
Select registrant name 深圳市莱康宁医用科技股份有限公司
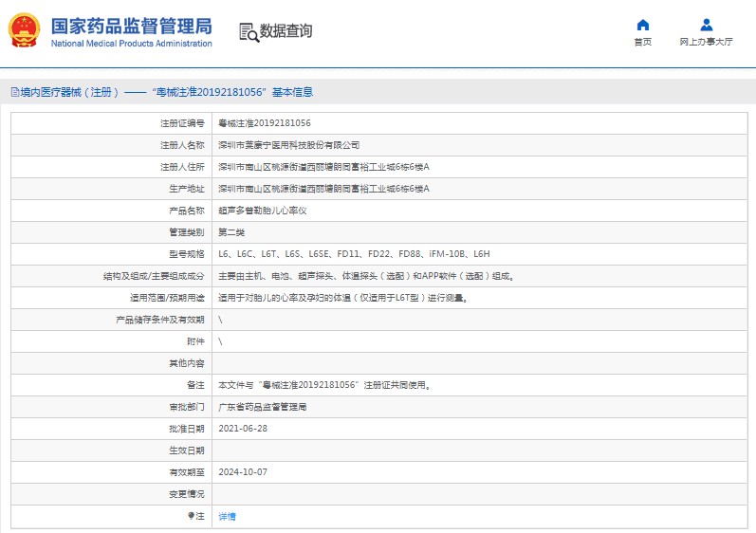pos(288,145)
